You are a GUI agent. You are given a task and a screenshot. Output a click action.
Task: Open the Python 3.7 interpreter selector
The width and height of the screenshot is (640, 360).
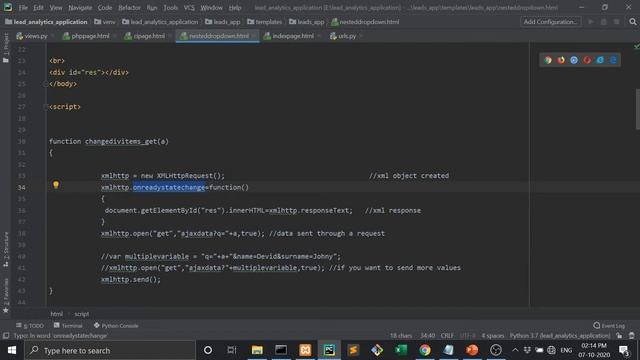coord(560,336)
